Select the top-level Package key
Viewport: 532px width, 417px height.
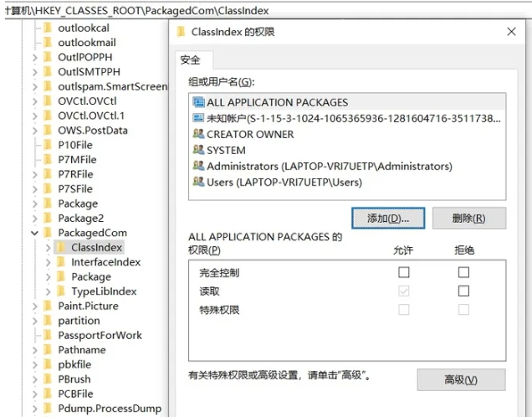pos(78,203)
